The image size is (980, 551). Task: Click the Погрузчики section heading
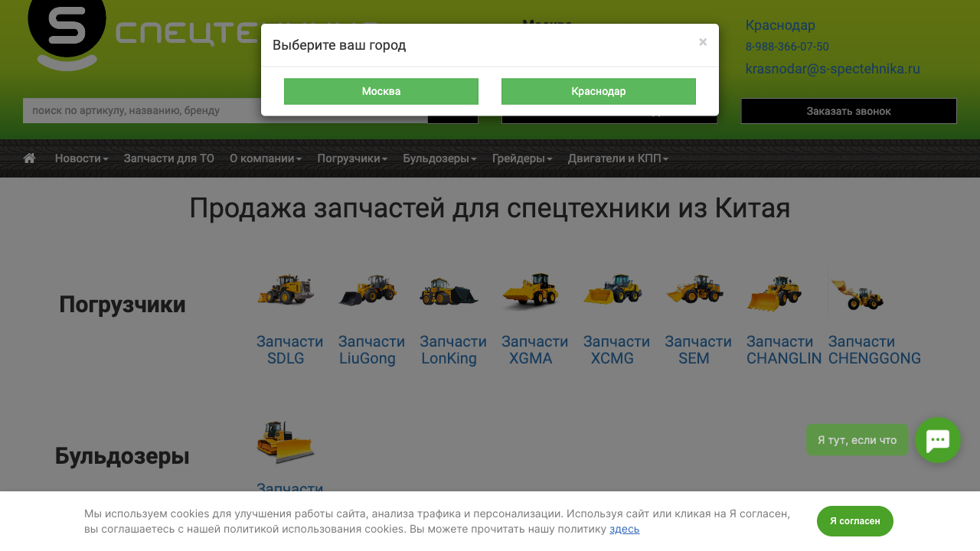tap(122, 305)
